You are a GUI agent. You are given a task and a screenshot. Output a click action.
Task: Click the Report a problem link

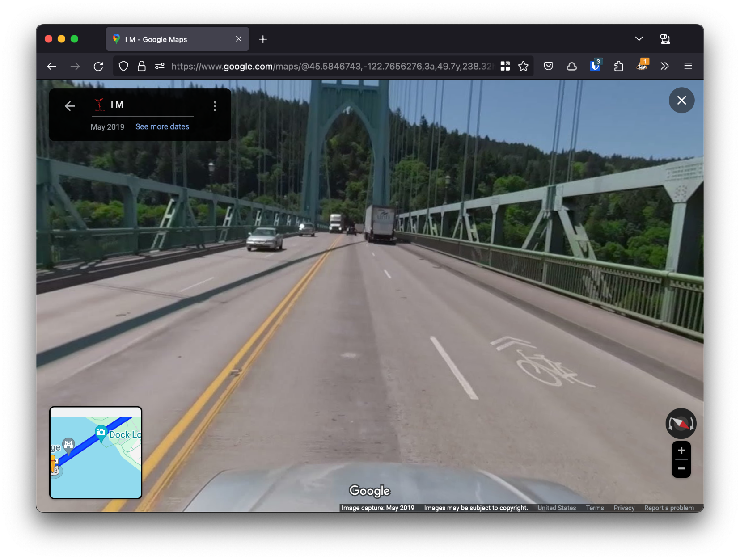(x=668, y=508)
